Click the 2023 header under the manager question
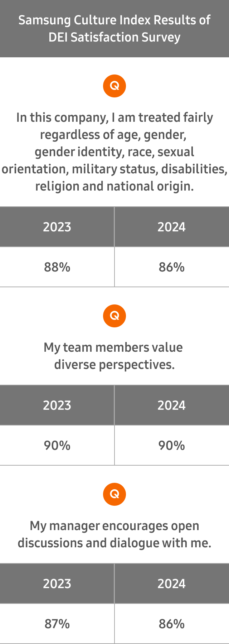This screenshot has width=229, height=644. [57, 584]
